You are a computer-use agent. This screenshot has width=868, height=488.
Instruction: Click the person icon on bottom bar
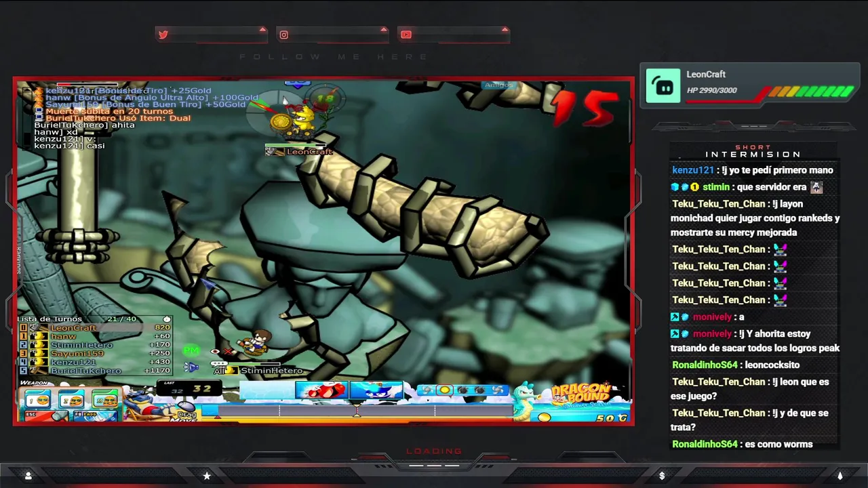pos(28,476)
